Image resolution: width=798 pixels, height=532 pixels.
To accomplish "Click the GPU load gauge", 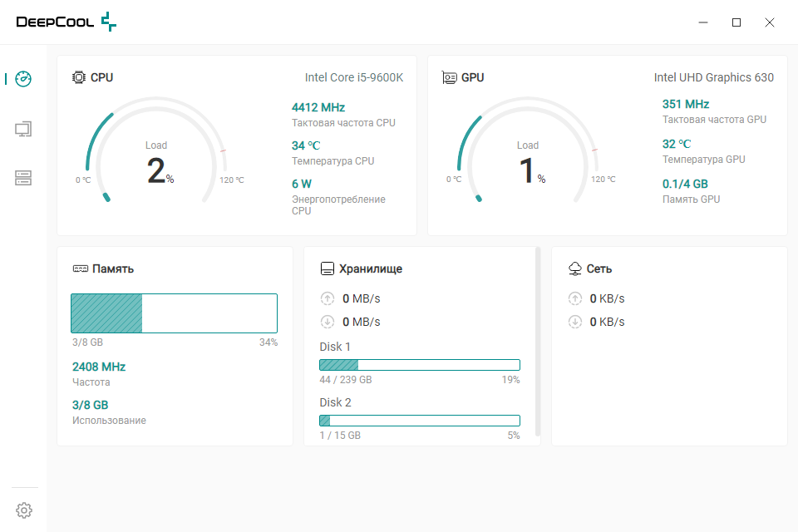I will tap(528, 150).
